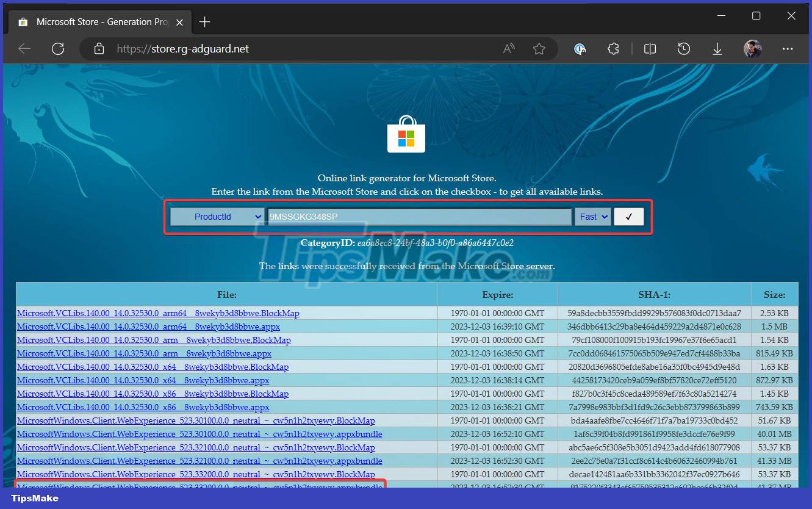This screenshot has width=812, height=509.
Task: Open the WebExperience 523.30100.0 appxbundle link
Action: point(200,434)
